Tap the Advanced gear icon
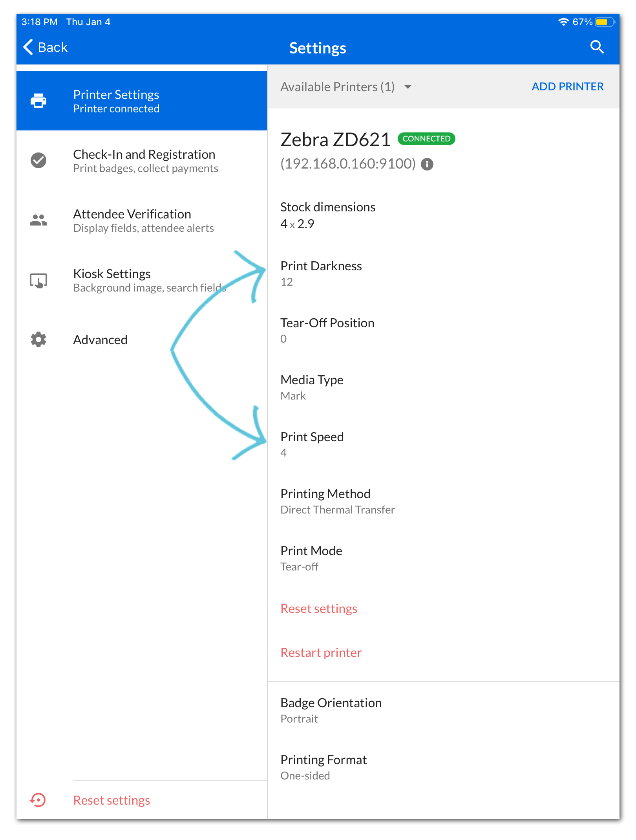The image size is (636, 840). pyautogui.click(x=38, y=339)
